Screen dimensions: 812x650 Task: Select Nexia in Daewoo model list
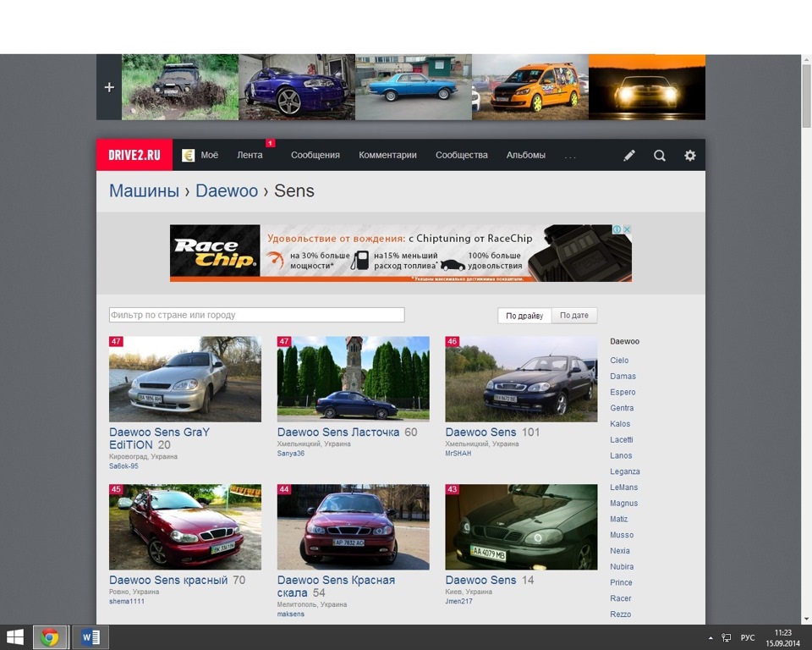tap(620, 550)
